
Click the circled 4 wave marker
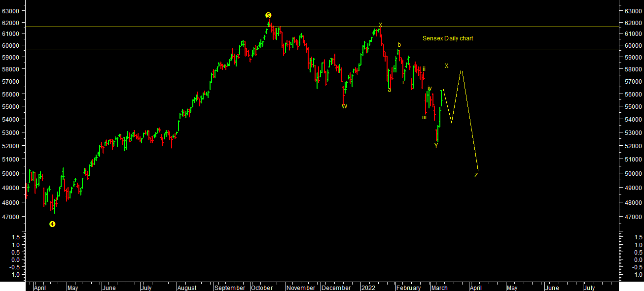click(52, 224)
